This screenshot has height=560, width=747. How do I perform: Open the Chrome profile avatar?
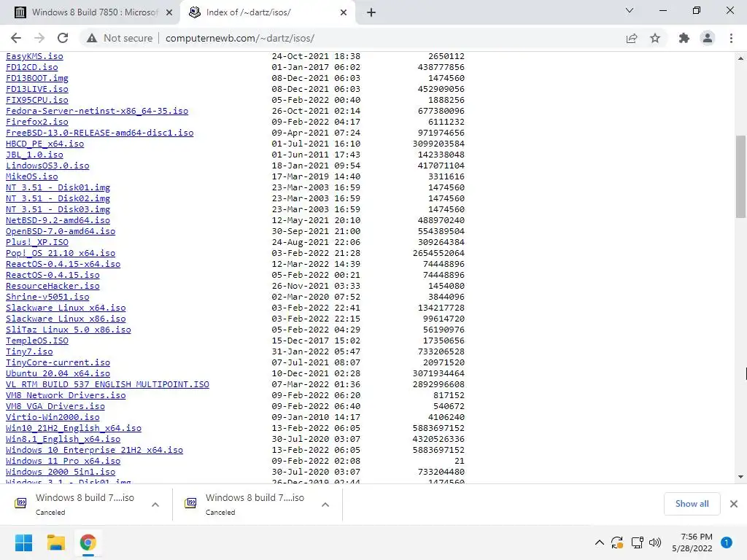708,38
